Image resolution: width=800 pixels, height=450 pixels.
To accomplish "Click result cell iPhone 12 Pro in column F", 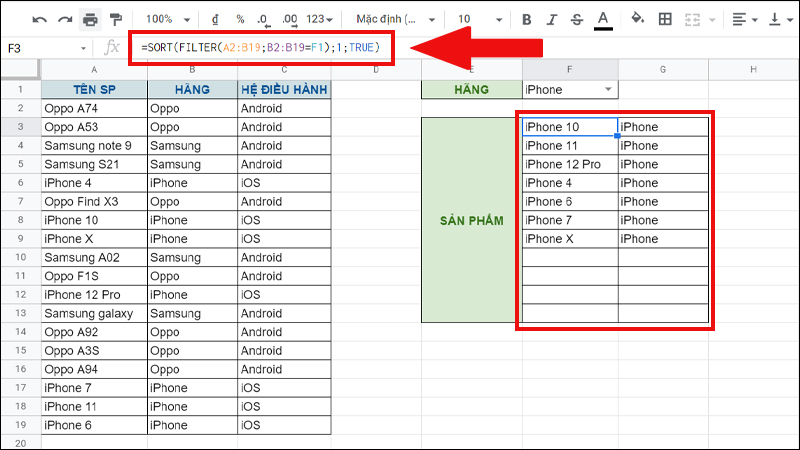I will point(570,164).
